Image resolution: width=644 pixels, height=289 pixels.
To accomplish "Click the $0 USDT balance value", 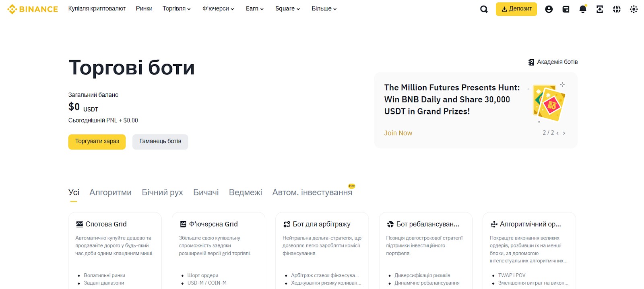I will [x=83, y=107].
